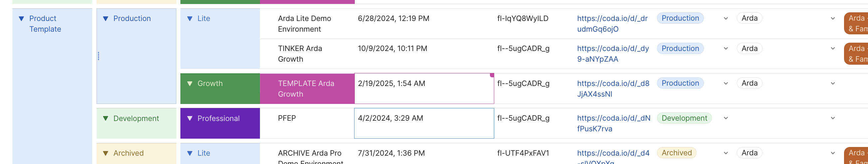This screenshot has width=868, height=164.
Task: Collapse the Production group triangle
Action: click(x=106, y=19)
